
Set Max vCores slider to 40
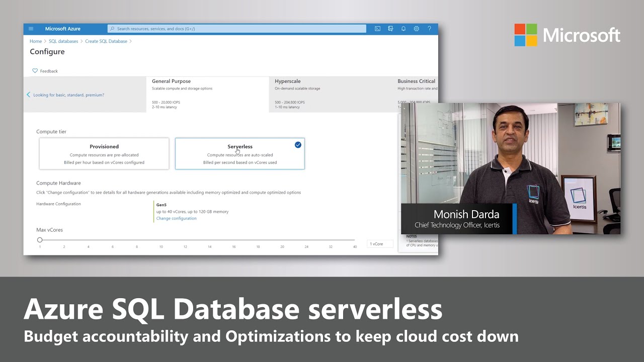355,240
